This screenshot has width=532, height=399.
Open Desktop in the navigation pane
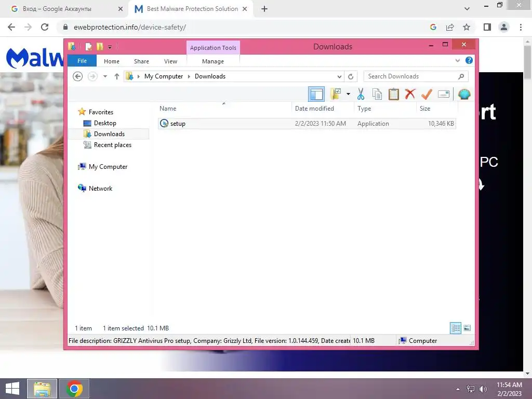pos(105,123)
